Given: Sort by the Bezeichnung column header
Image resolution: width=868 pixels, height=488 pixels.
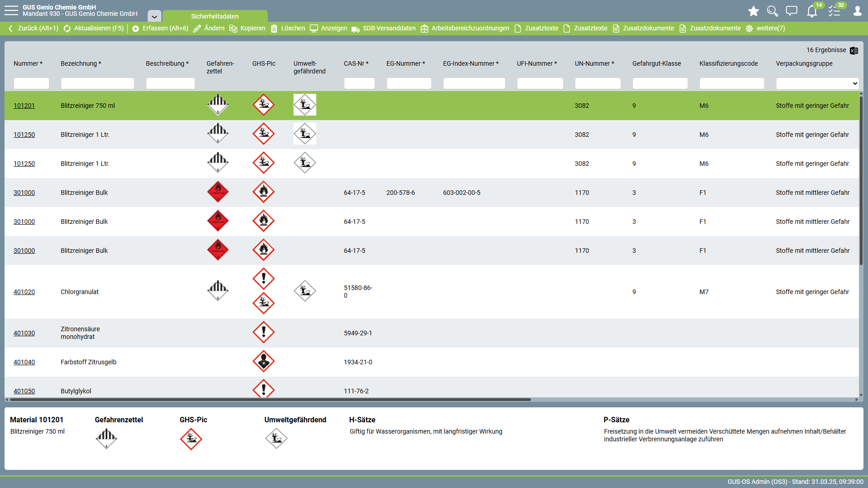Looking at the screenshot, I should click(81, 63).
